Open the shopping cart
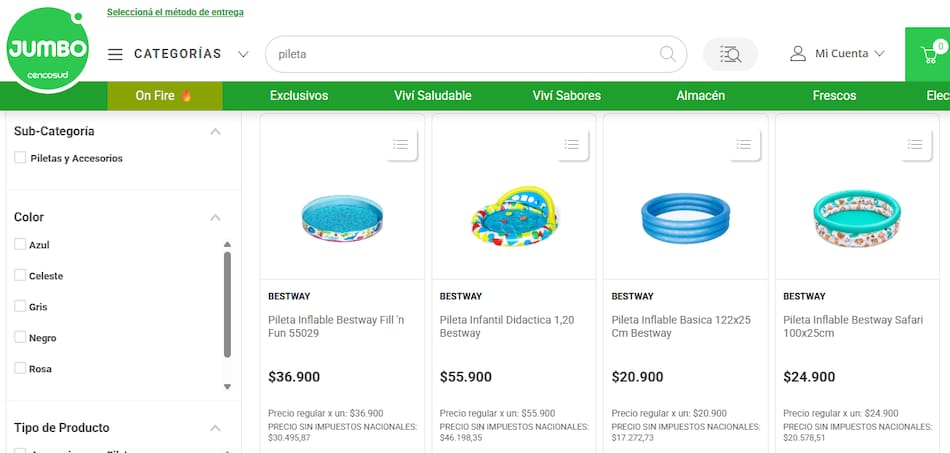This screenshot has width=950, height=453. (x=927, y=55)
